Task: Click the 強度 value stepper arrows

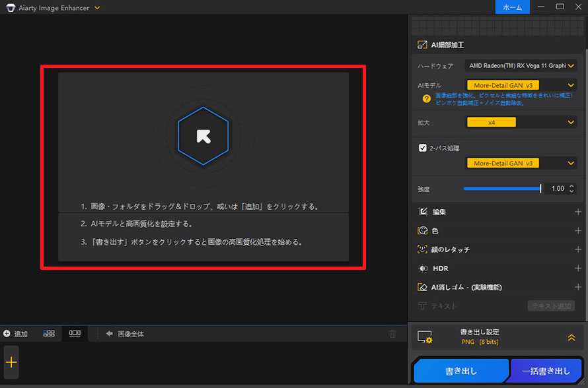Action: (x=571, y=188)
